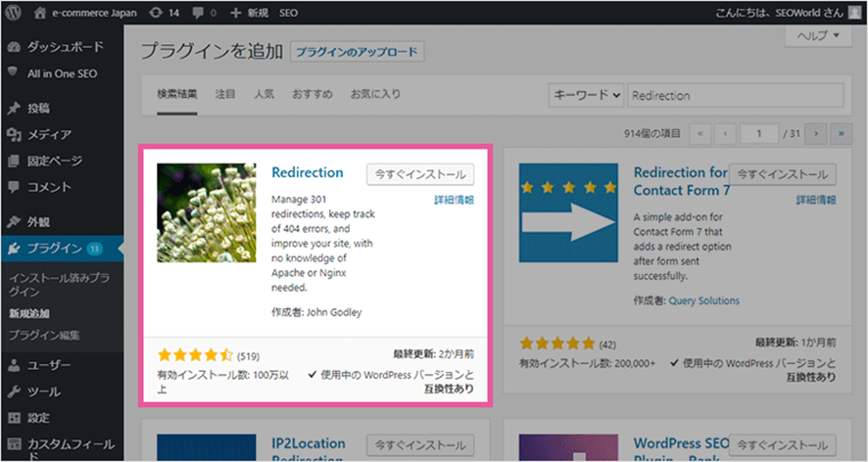This screenshot has height=462, width=868.
Task: Open the WordPress logo menu
Action: click(14, 12)
